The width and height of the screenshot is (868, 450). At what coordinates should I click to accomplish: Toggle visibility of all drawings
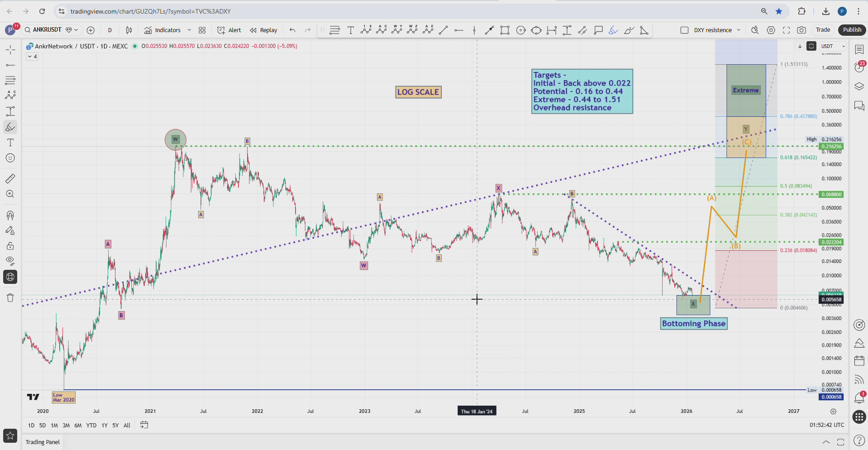point(10,261)
